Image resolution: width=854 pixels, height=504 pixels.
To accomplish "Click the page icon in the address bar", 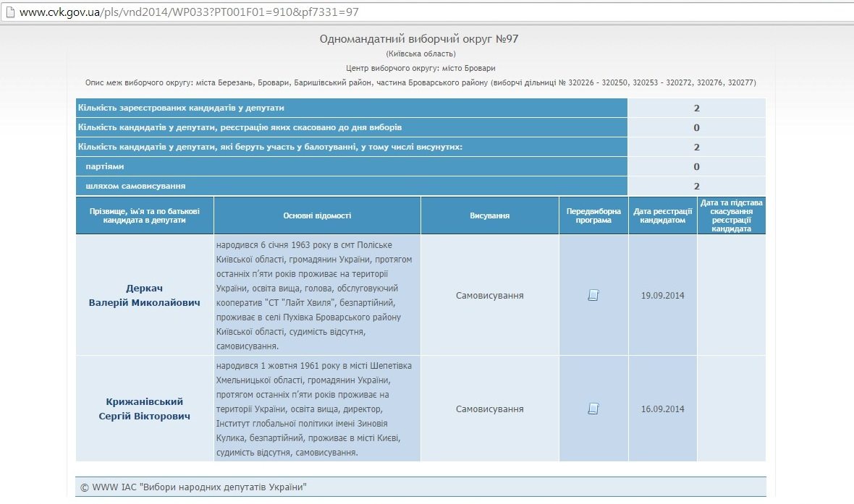I will 10,12.
